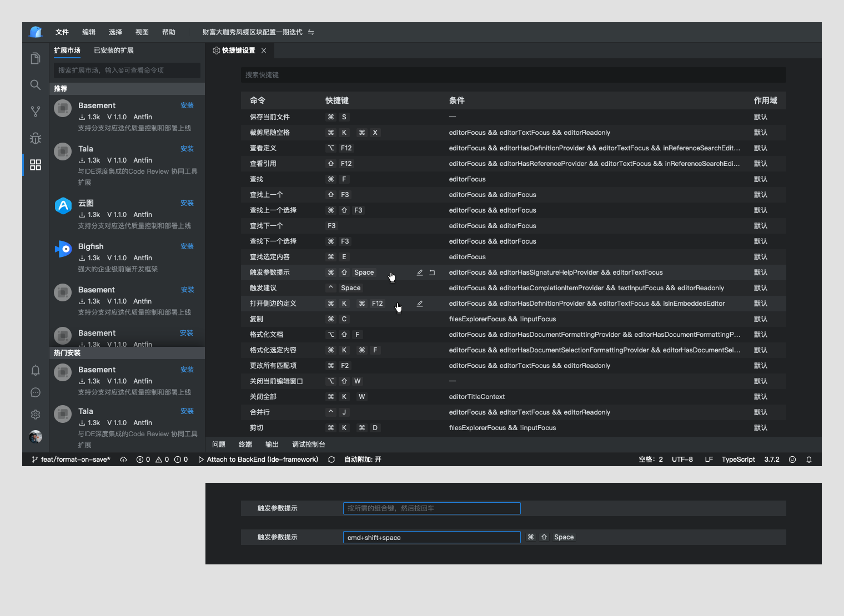
Task: Click the app logo in top left
Action: coord(36,32)
